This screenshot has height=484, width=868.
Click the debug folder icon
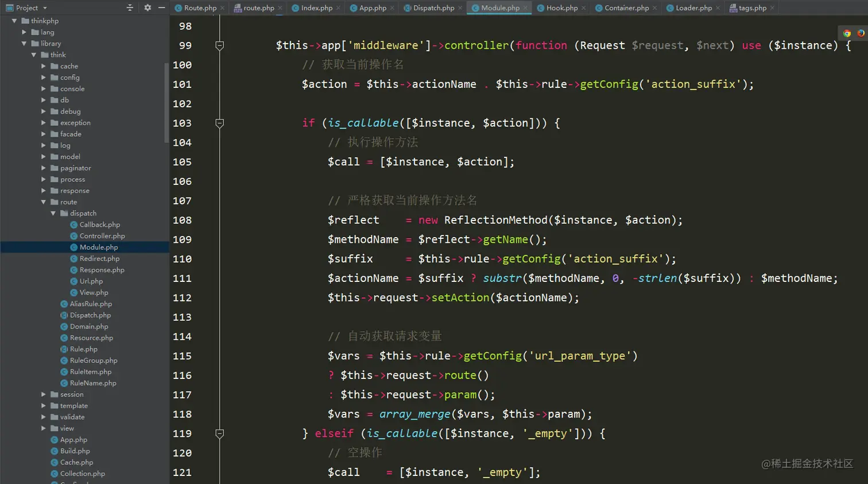click(55, 111)
